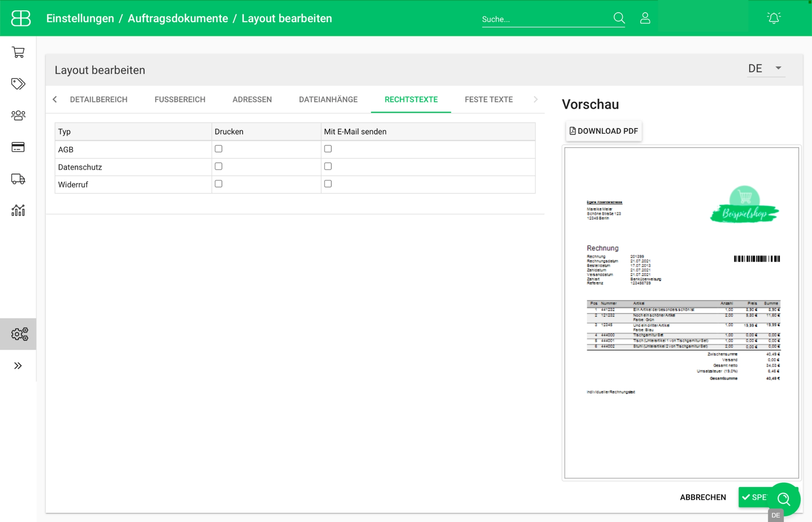The width and height of the screenshot is (812, 522).
Task: Switch to the Feste Texte tab
Action: point(489,100)
